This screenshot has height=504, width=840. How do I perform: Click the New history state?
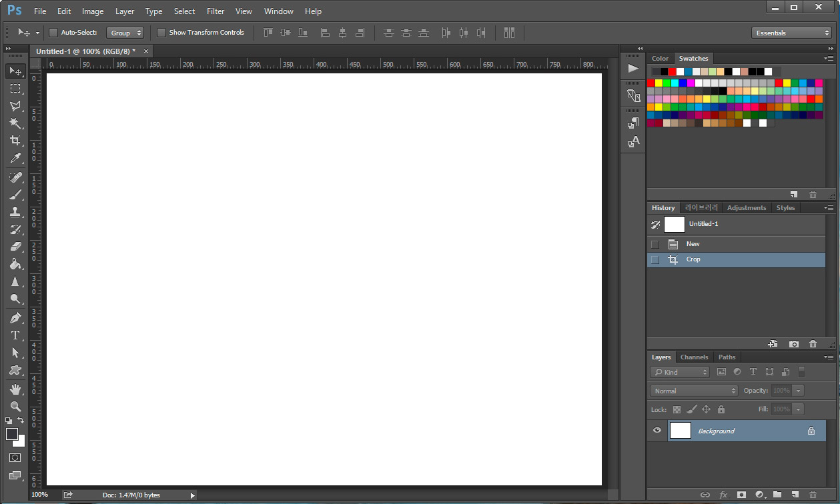pyautogui.click(x=737, y=244)
